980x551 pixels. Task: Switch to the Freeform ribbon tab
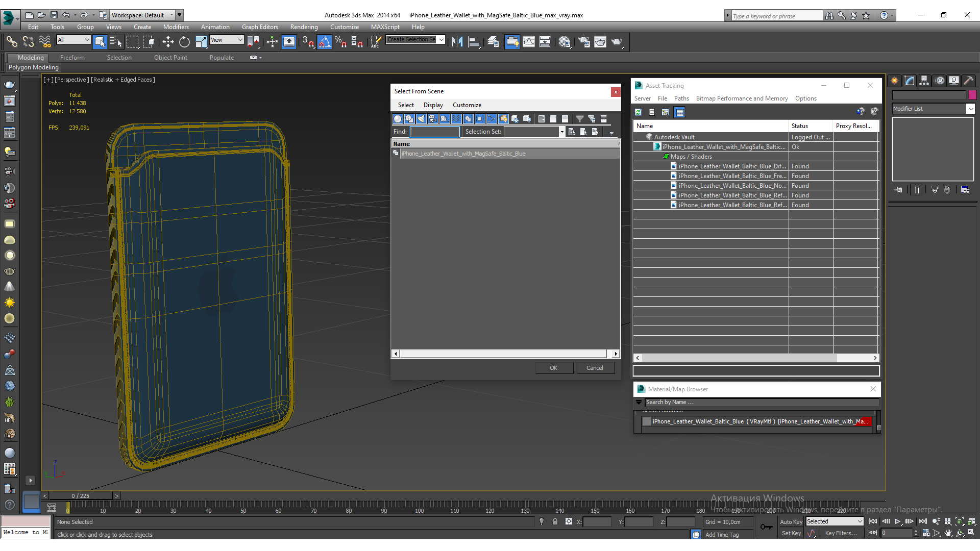tap(72, 58)
